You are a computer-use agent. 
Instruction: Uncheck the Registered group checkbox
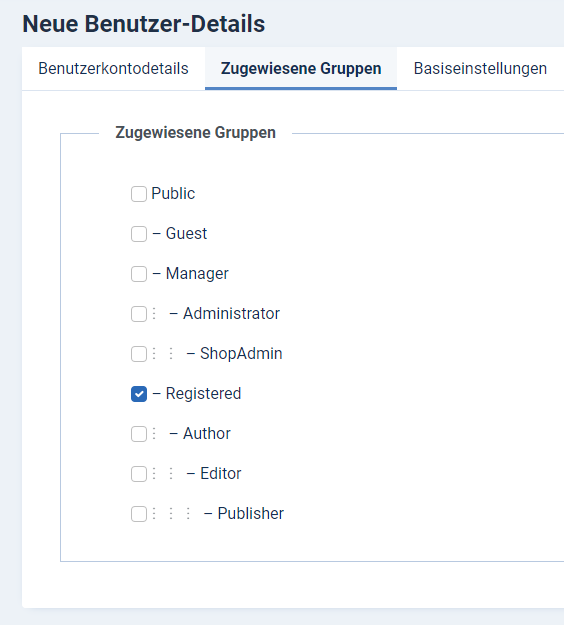[x=139, y=394]
